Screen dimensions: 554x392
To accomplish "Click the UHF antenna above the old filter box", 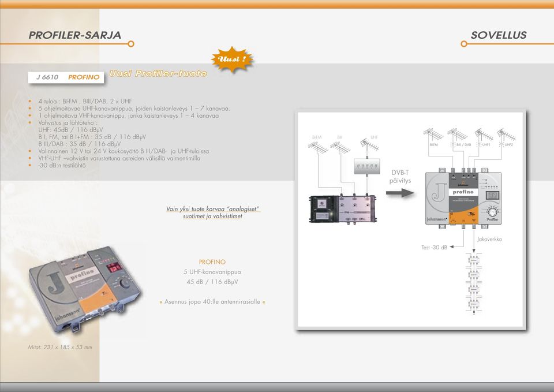I will (369, 145).
